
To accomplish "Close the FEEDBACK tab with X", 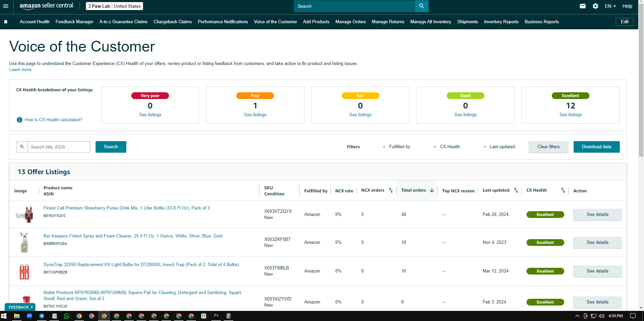I will tap(32, 307).
